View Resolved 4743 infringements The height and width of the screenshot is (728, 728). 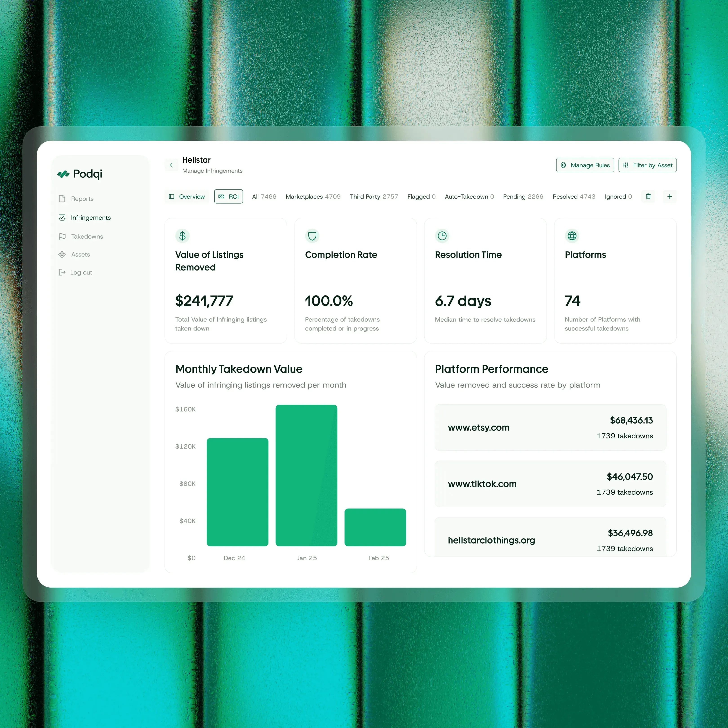[x=574, y=197]
